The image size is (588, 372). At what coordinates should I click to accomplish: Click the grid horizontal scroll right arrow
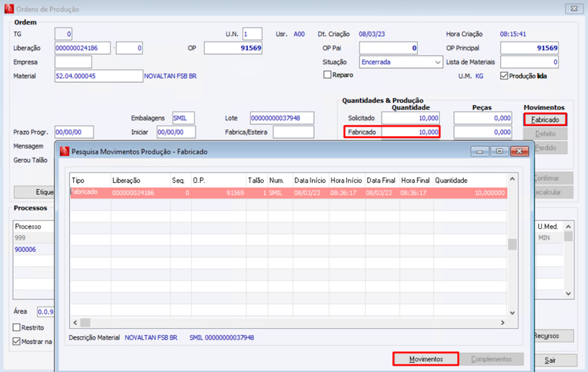[503, 322]
